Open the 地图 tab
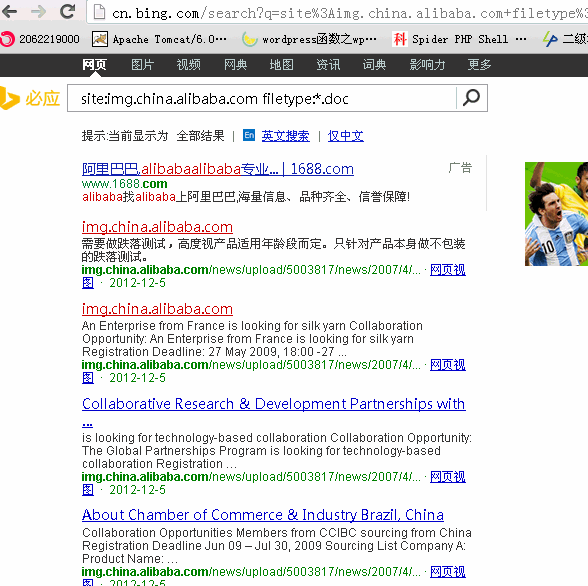Image resolution: width=588 pixels, height=586 pixels. tap(281, 64)
